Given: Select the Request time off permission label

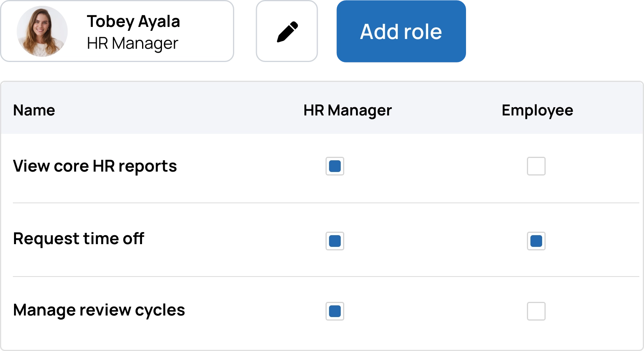Looking at the screenshot, I should pos(78,239).
